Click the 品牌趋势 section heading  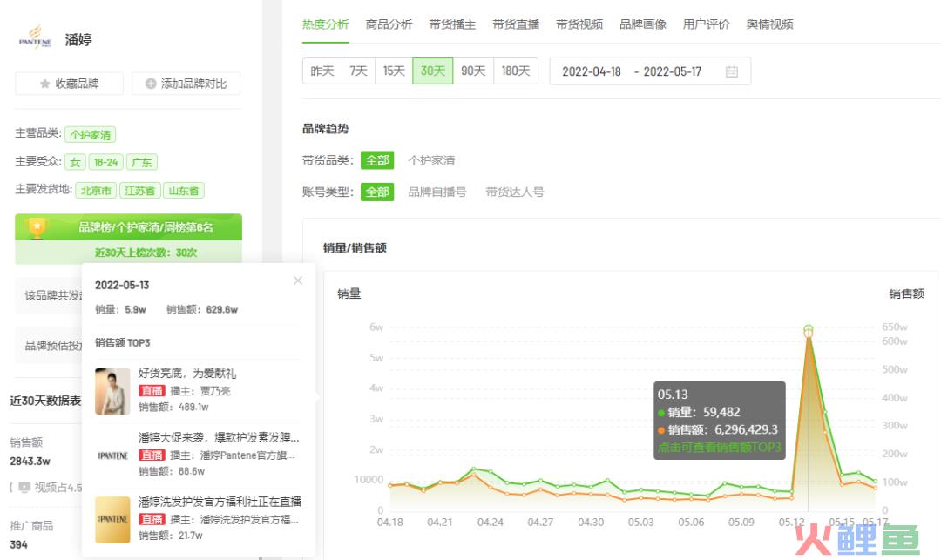click(325, 128)
